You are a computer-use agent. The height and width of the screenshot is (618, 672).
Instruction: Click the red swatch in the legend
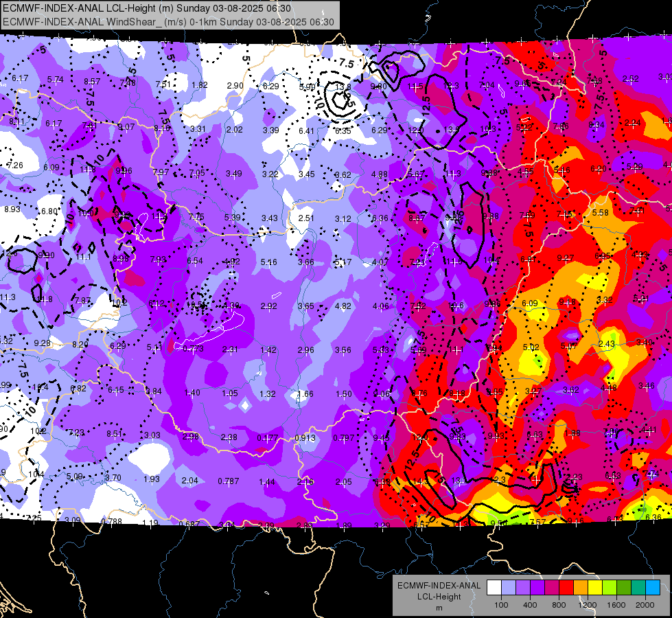[566, 588]
